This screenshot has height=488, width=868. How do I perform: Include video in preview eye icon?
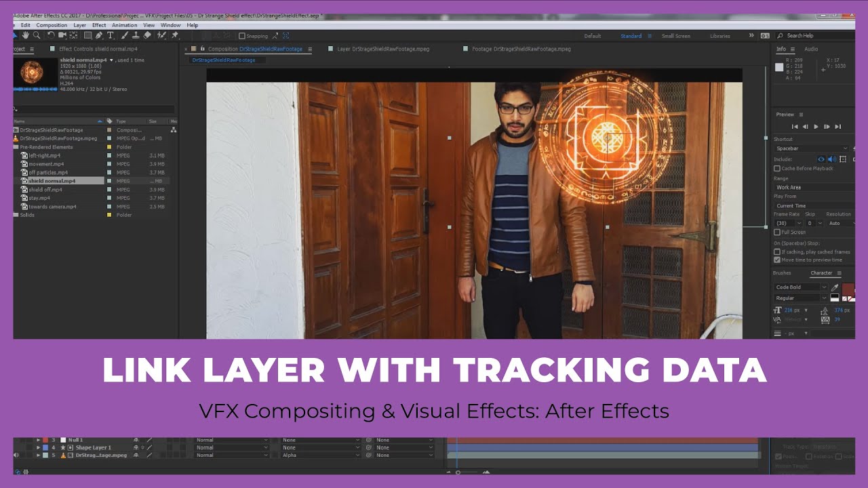(821, 159)
